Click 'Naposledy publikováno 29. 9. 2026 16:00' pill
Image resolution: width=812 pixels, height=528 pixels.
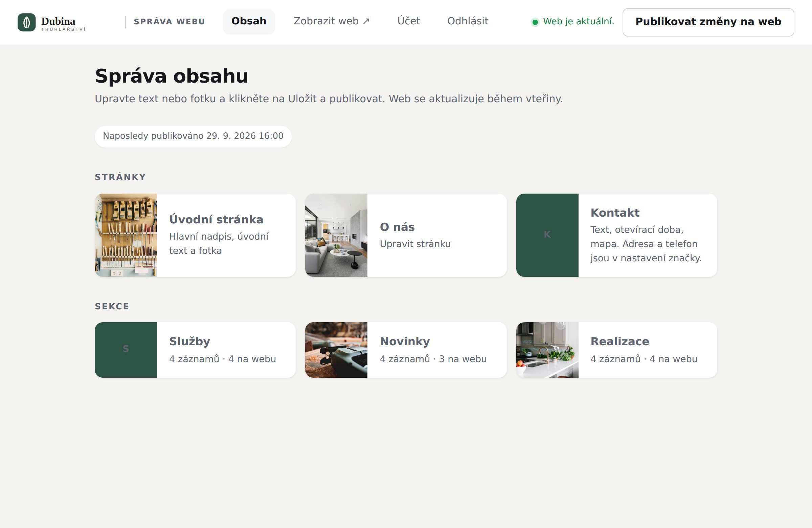click(x=193, y=136)
